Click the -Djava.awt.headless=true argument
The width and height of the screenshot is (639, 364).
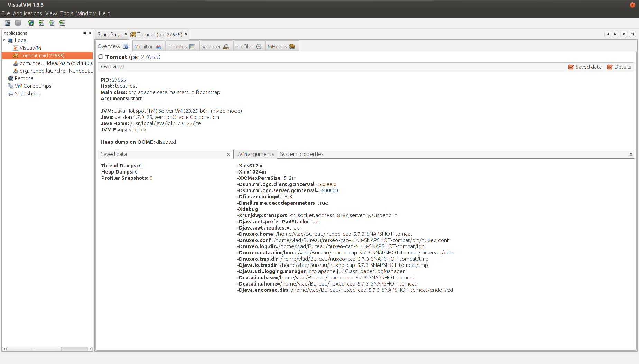[x=268, y=228]
